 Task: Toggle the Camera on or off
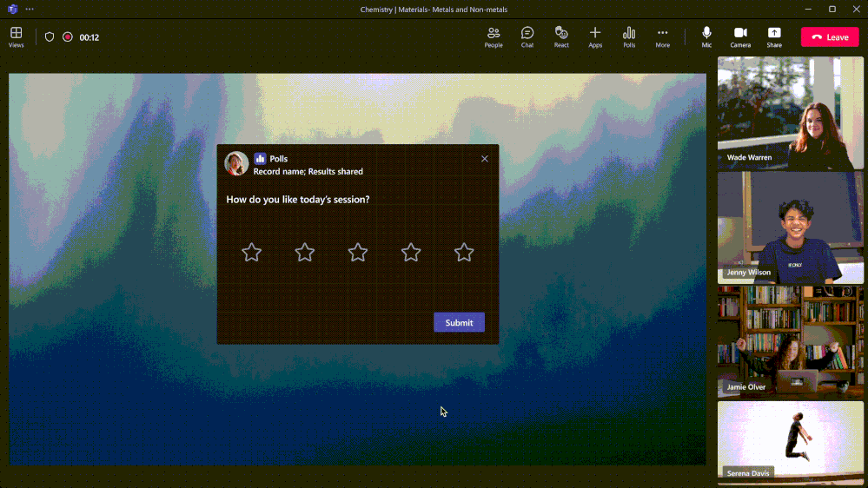pos(740,37)
